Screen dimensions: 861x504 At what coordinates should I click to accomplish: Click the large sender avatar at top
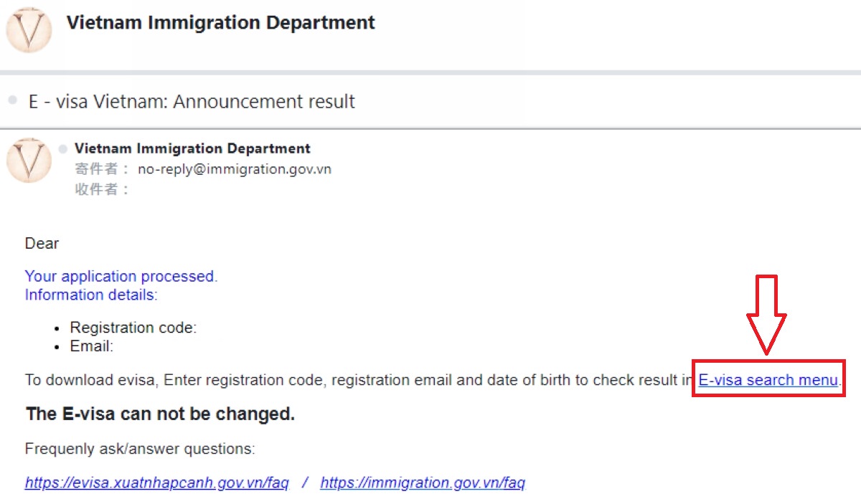coord(29,29)
